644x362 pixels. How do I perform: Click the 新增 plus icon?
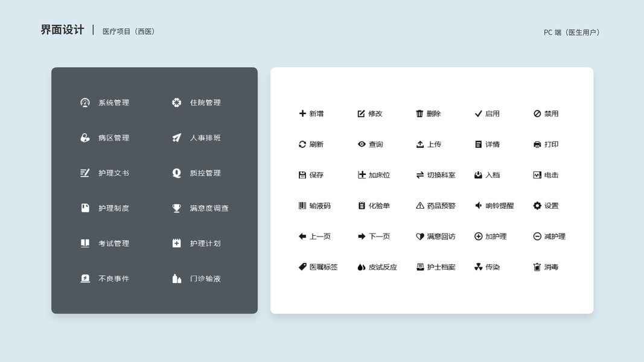pos(302,113)
